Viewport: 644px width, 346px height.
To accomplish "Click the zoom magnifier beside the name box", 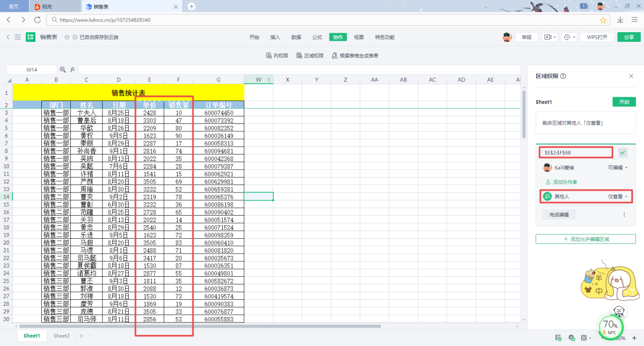I will [x=63, y=70].
